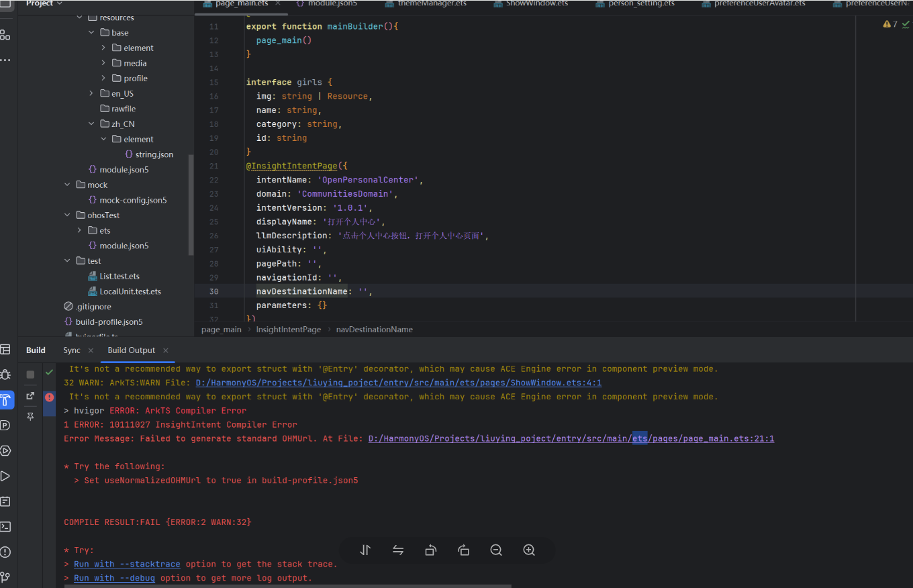Select the red error node in build tree
Image resolution: width=913 pixels, height=588 pixels.
point(49,397)
